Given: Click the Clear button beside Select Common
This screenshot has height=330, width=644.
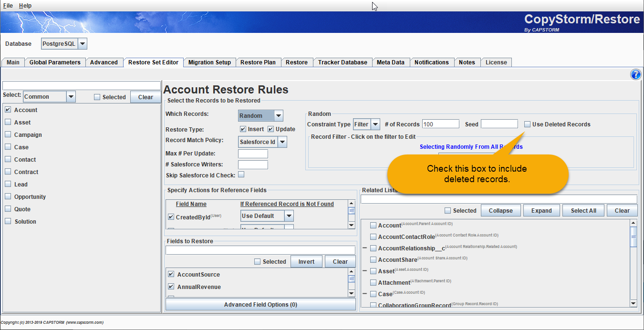Looking at the screenshot, I should pyautogui.click(x=145, y=97).
